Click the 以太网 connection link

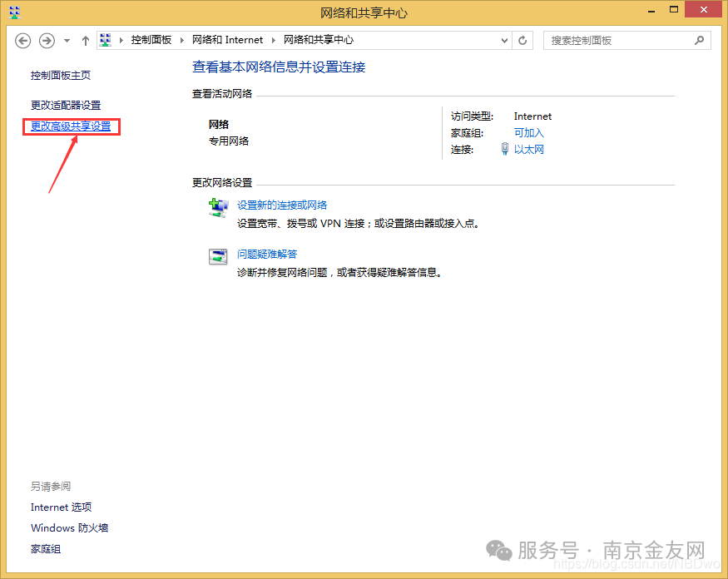(530, 150)
